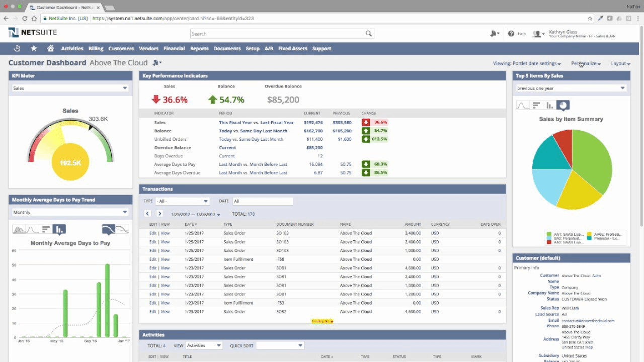Click the transactions Date input field
Image resolution: width=644 pixels, height=362 pixels.
click(263, 201)
